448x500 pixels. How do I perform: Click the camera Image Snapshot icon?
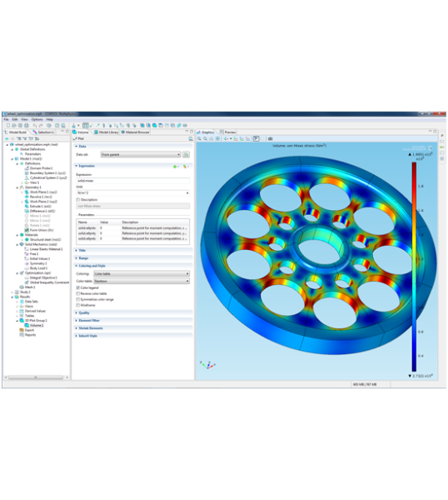[x=270, y=138]
